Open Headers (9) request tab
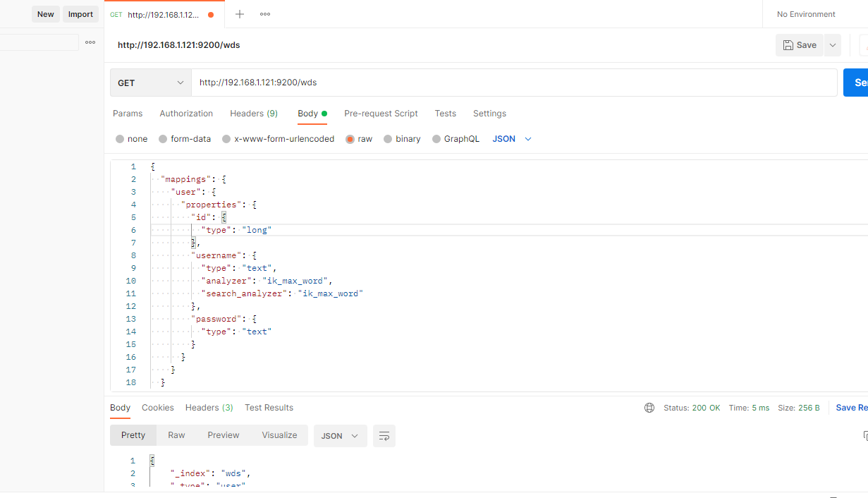 [254, 114]
